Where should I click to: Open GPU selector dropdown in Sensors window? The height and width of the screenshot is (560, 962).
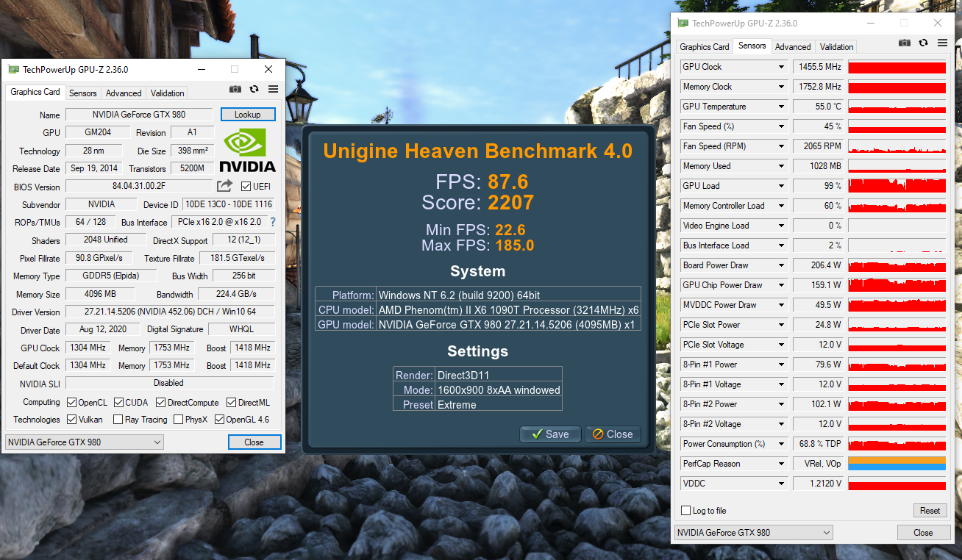[754, 533]
